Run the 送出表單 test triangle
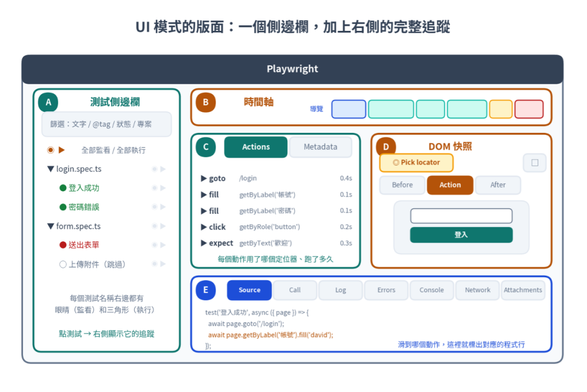Screen dimensions: 587x392 pos(163,245)
